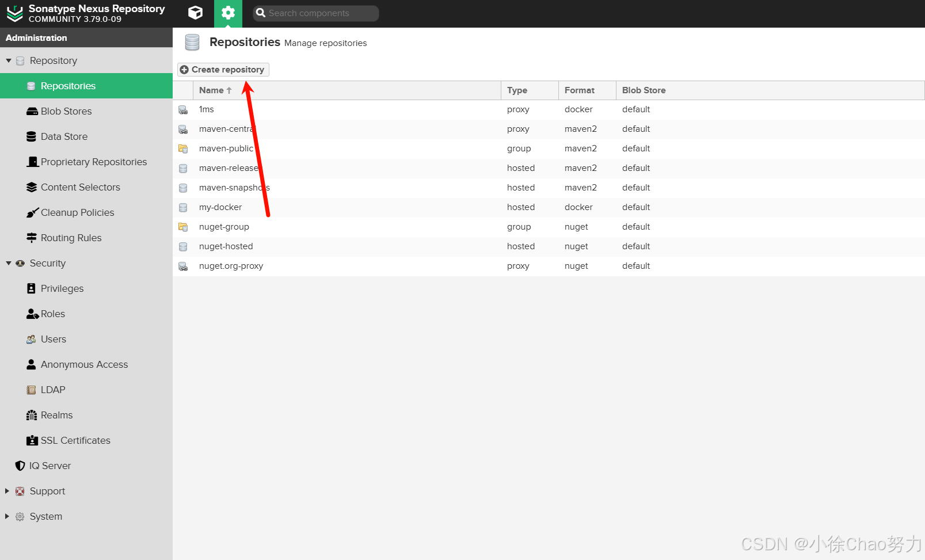Viewport: 925px width, 560px height.
Task: Click the Roles user icon
Action: pos(32,314)
